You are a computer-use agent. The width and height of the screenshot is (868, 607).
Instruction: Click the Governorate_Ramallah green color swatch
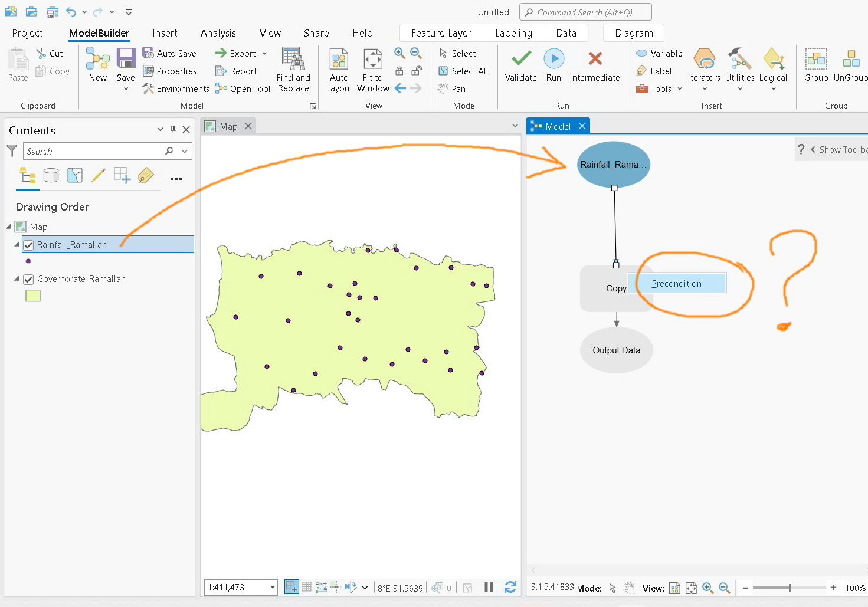[33, 296]
